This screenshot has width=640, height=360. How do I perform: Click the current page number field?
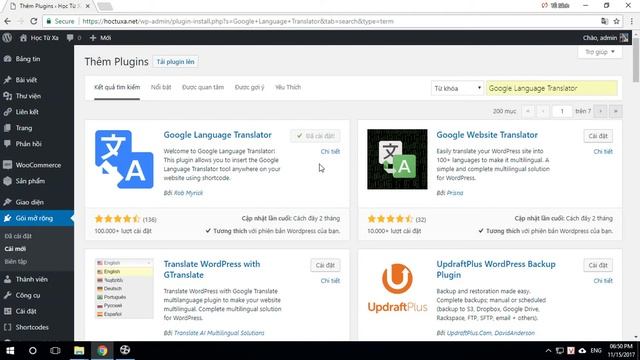point(562,111)
